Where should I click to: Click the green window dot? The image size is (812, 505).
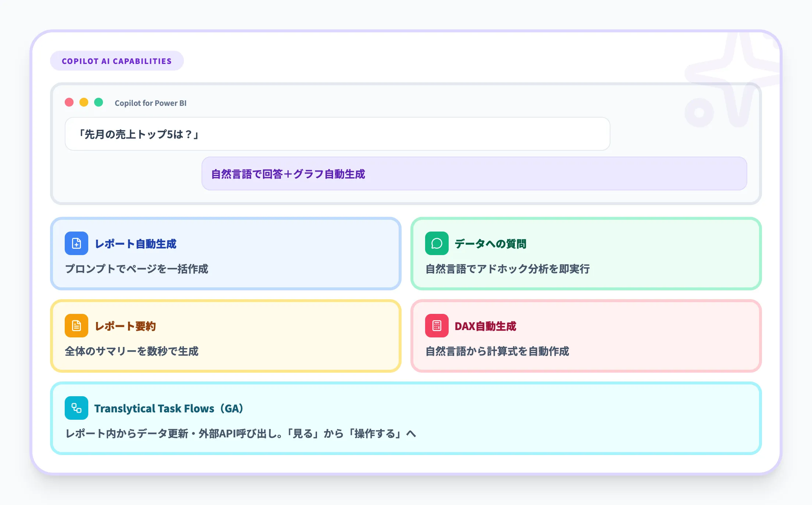coord(99,102)
